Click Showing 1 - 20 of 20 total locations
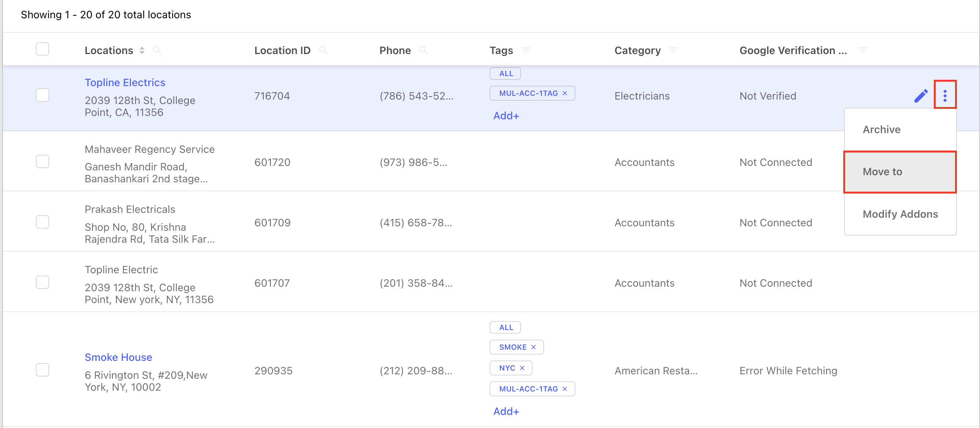The width and height of the screenshot is (980, 428). coord(106,15)
